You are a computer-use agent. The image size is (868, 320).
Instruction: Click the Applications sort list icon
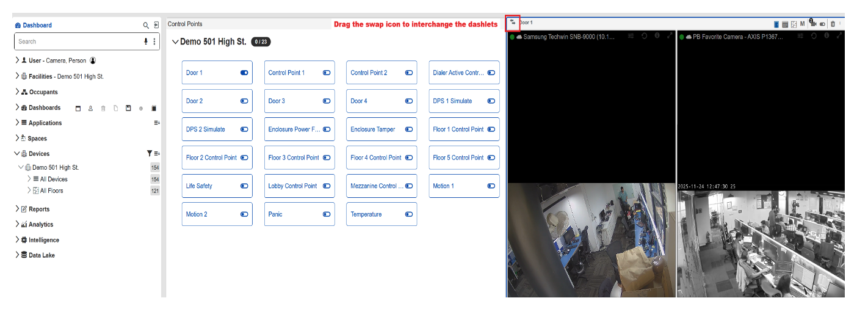tap(157, 123)
